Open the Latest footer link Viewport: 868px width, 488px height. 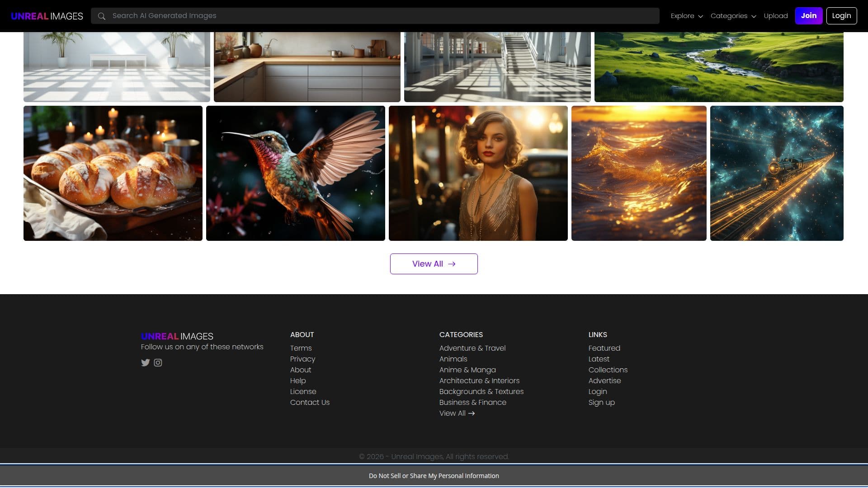pyautogui.click(x=599, y=359)
